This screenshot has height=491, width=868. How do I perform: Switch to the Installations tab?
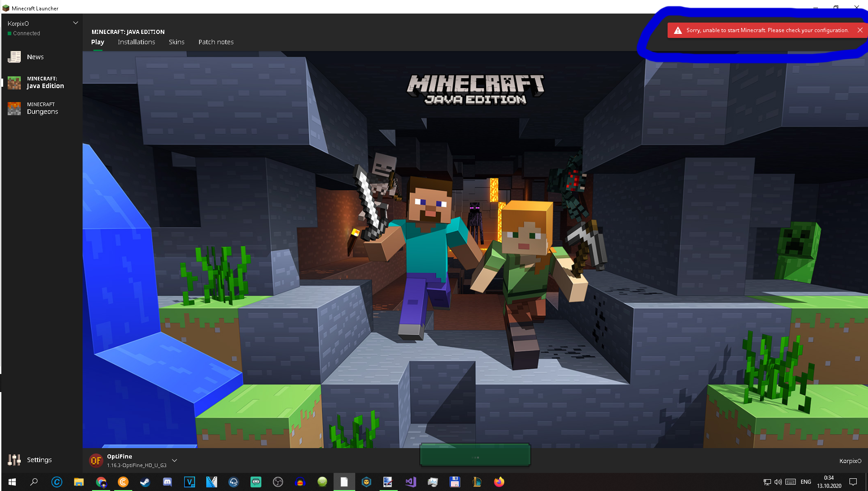[136, 42]
